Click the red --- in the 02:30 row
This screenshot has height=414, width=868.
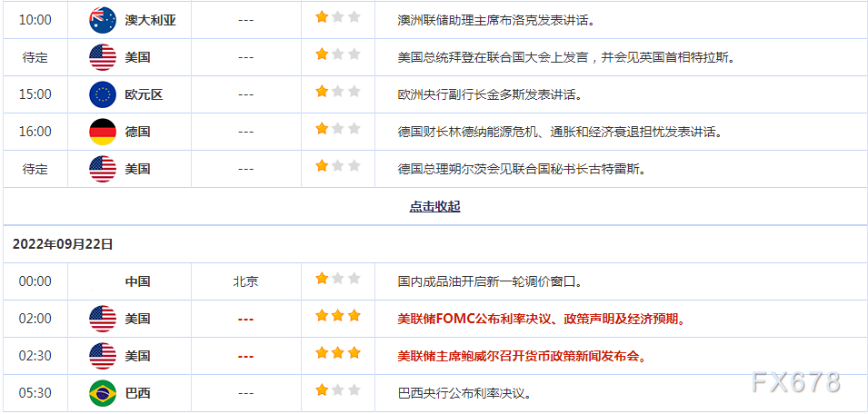coord(245,356)
